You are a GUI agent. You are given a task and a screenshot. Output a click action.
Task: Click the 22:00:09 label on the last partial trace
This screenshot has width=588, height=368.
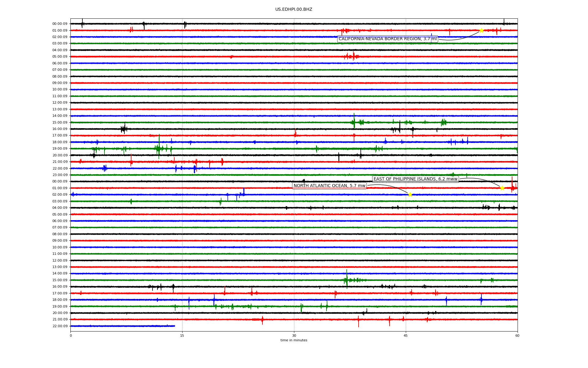60,326
